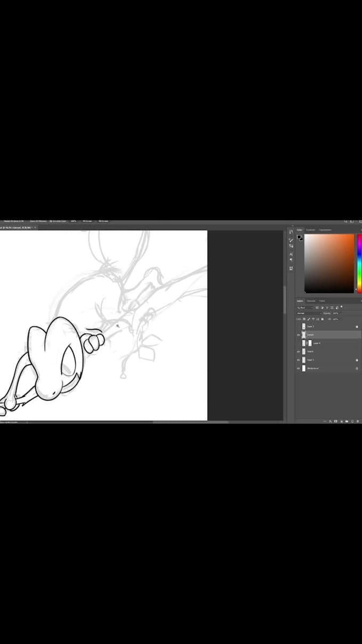Click the search icon at top right
This screenshot has width=362, height=644.
345,222
